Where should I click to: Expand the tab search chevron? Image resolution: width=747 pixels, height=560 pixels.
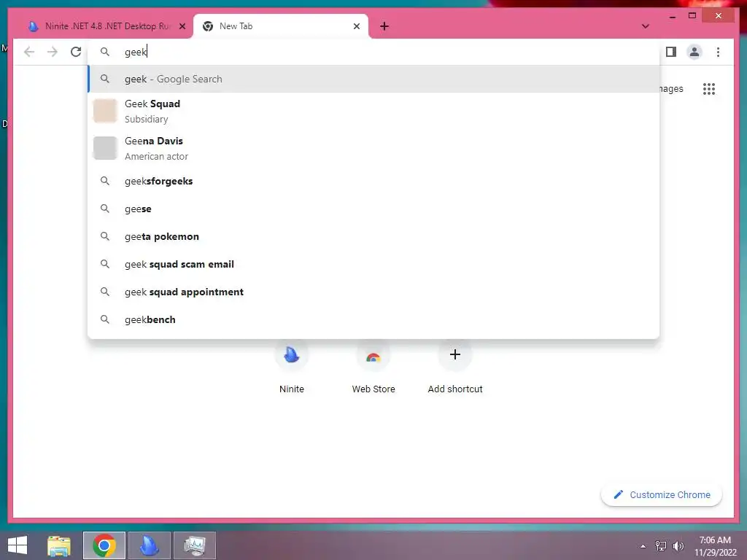click(645, 26)
